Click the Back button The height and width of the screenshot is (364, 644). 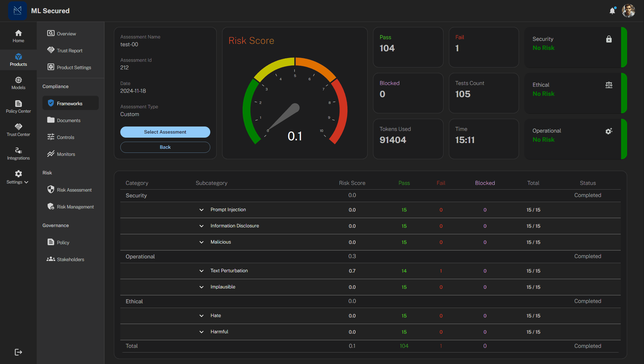pyautogui.click(x=165, y=147)
